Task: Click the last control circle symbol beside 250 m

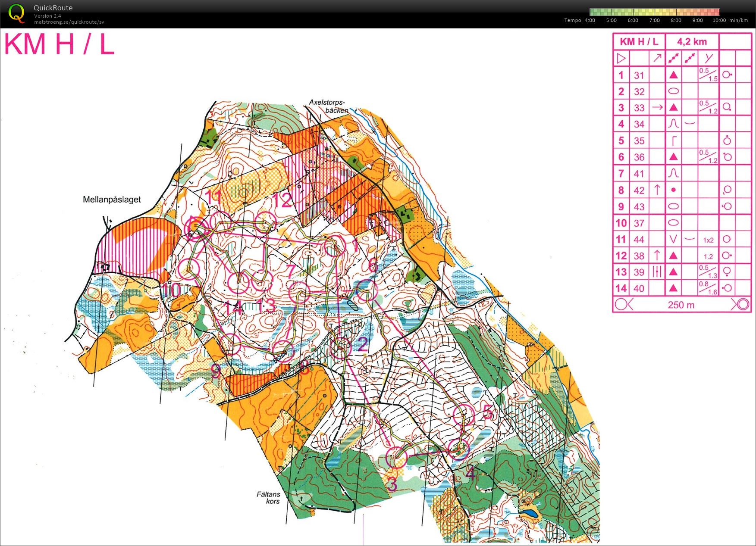Action: [x=621, y=304]
